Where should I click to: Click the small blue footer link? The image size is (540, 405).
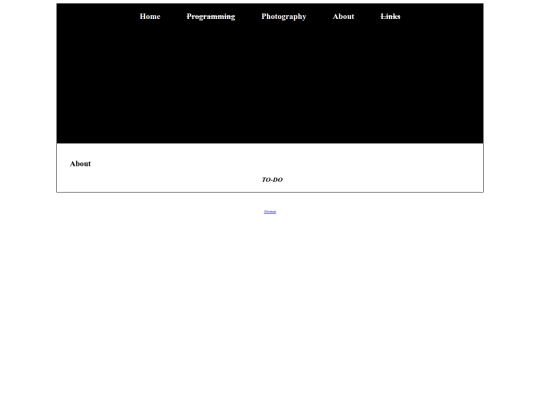tap(270, 211)
